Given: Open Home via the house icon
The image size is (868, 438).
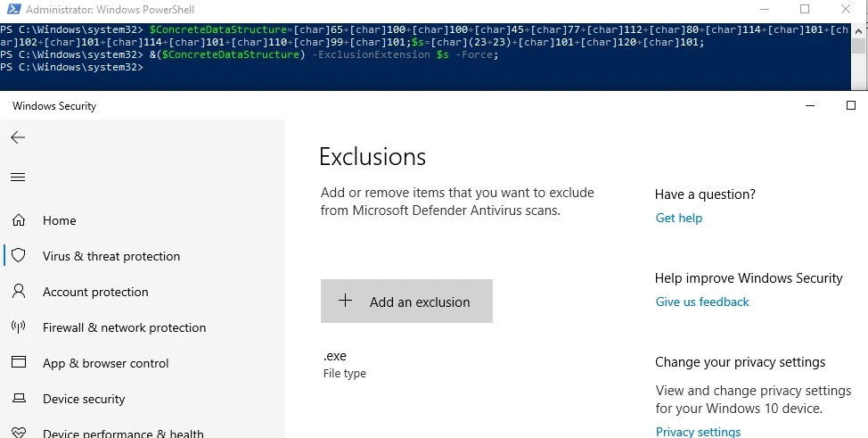Looking at the screenshot, I should (x=18, y=220).
